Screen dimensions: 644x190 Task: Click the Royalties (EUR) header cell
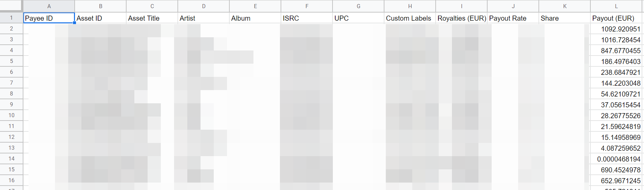[461, 18]
